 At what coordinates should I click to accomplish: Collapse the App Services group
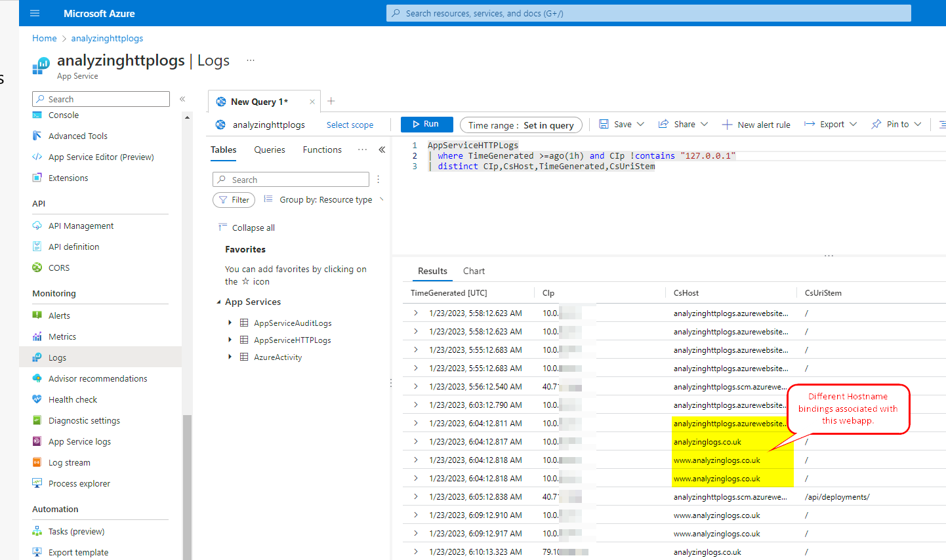click(x=218, y=302)
